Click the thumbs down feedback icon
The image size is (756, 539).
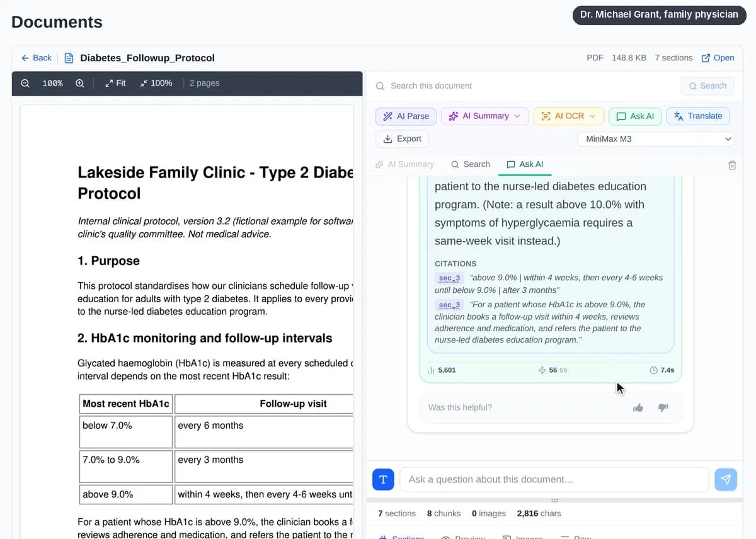pos(663,407)
